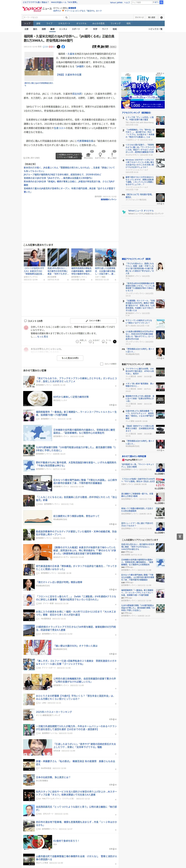This screenshot has width=186, height=868.
Task: Open 読売新聞オンライン source link below article
Action: coord(108,199)
